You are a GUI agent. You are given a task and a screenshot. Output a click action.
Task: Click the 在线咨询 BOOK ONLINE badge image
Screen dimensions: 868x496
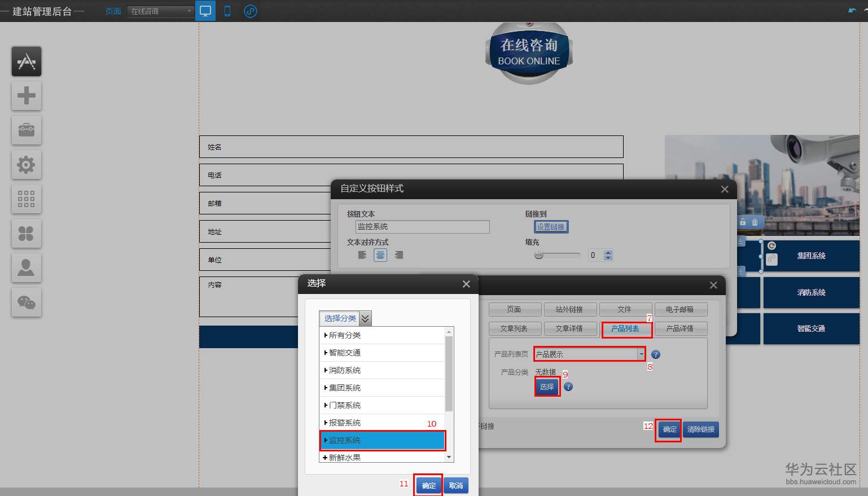click(529, 53)
